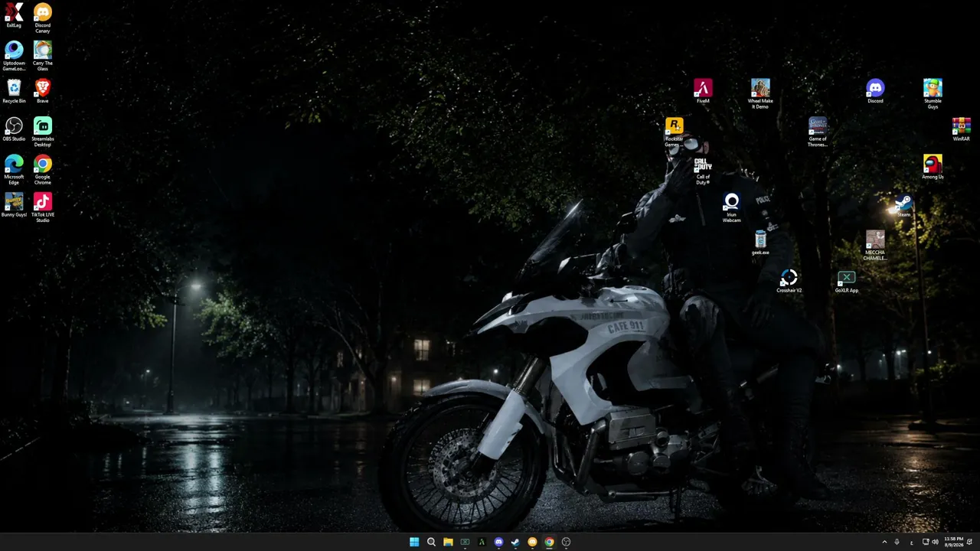Select the Iriun Webcam desktop icon
This screenshot has width=980, height=551.
coord(731,207)
